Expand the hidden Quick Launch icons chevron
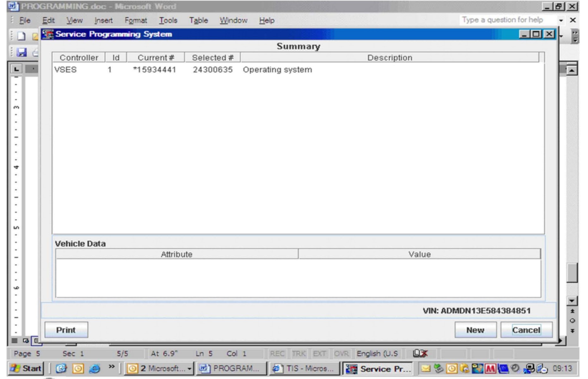 pos(111,367)
